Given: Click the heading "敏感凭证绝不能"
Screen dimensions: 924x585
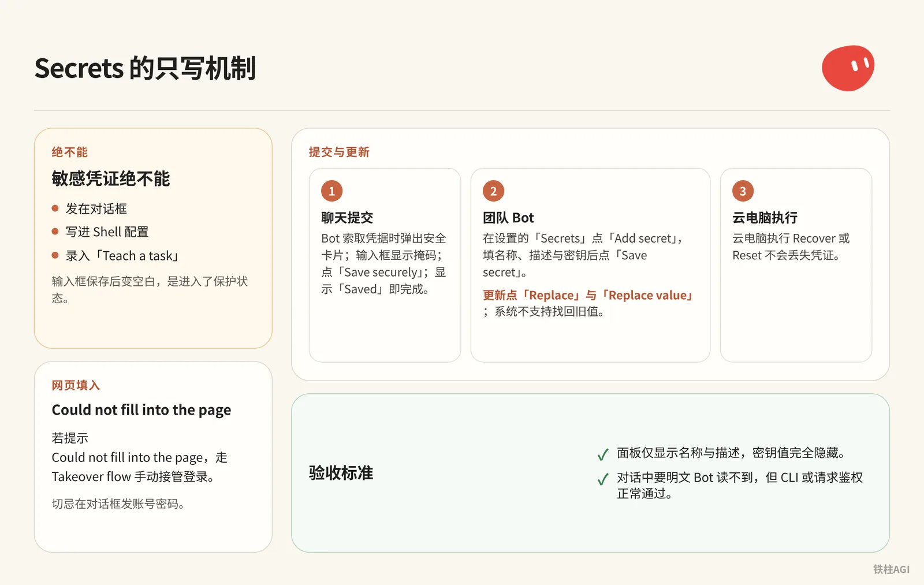Looking at the screenshot, I should pyautogui.click(x=110, y=178).
